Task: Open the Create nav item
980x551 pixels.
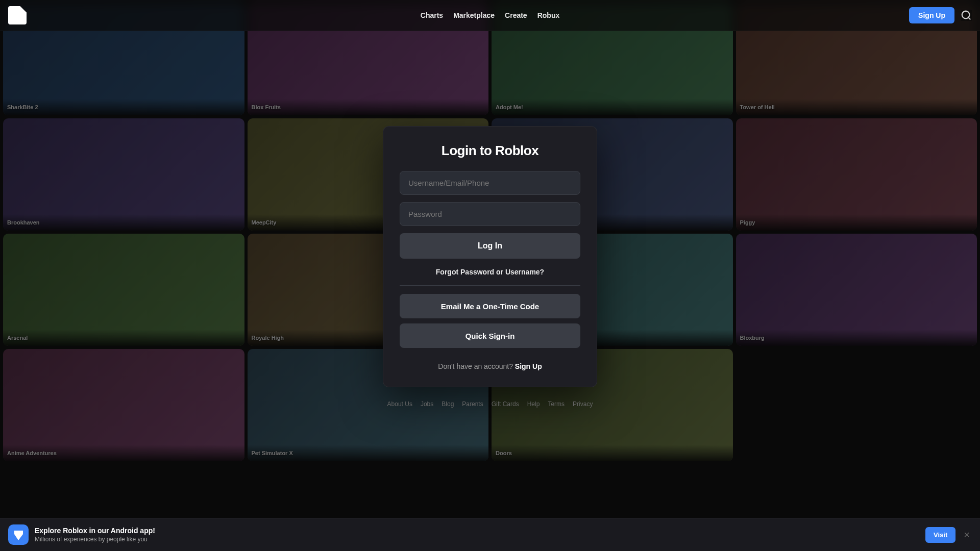Action: click(516, 15)
